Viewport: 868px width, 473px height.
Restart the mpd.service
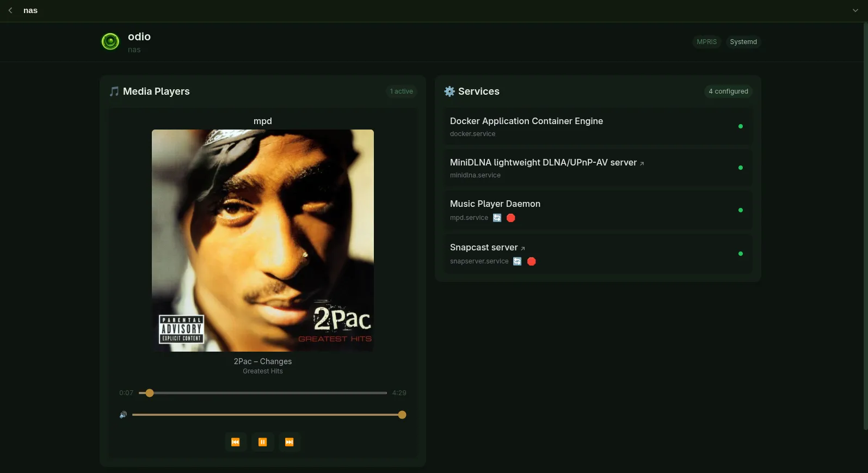497,218
